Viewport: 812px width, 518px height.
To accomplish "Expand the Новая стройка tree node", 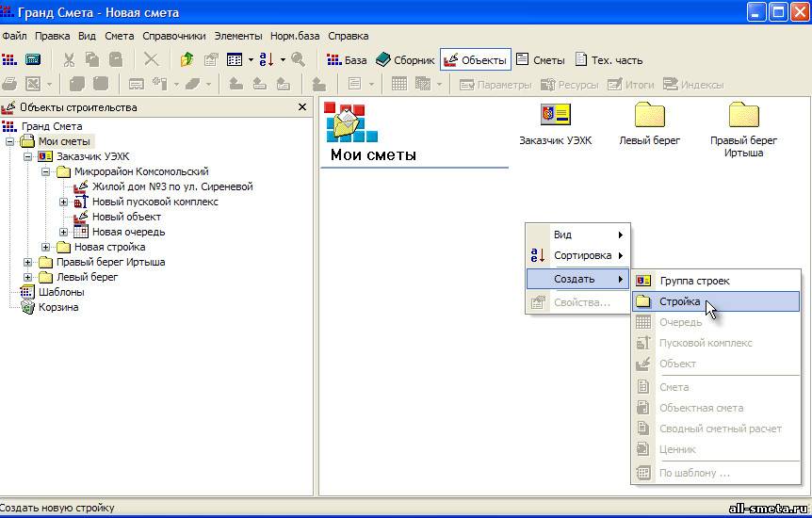I will [x=45, y=247].
